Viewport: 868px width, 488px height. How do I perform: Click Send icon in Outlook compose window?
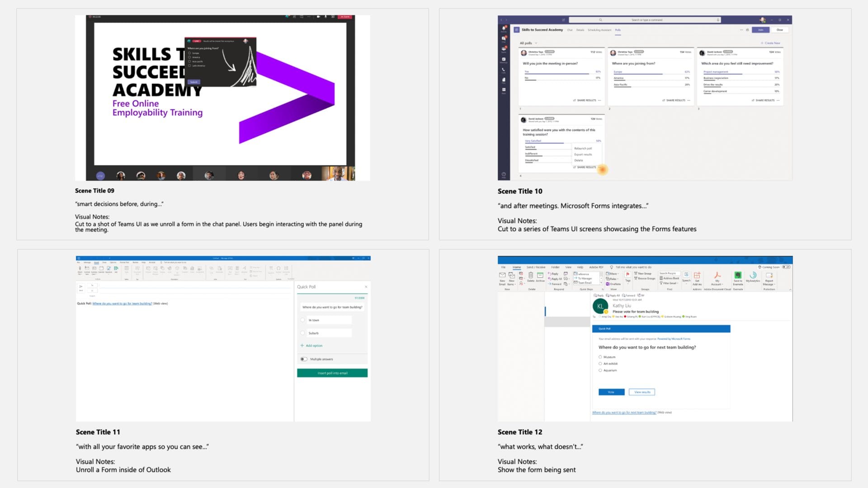(x=81, y=287)
